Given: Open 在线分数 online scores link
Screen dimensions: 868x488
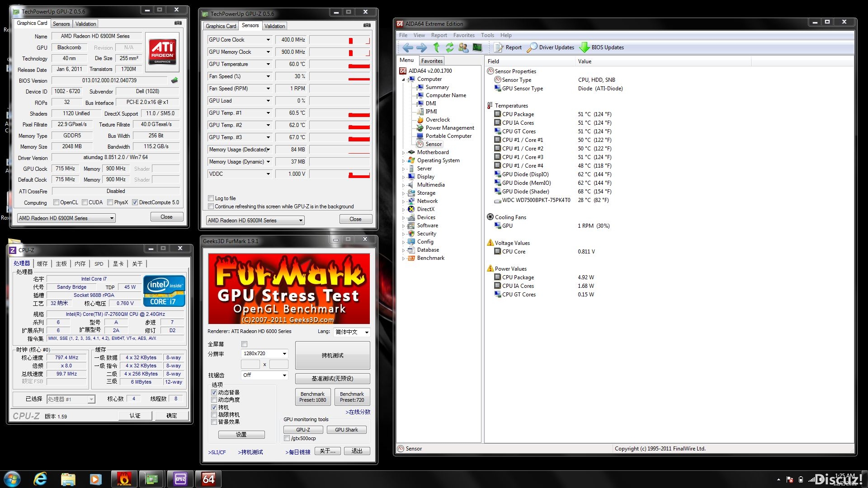Looking at the screenshot, I should 358,412.
